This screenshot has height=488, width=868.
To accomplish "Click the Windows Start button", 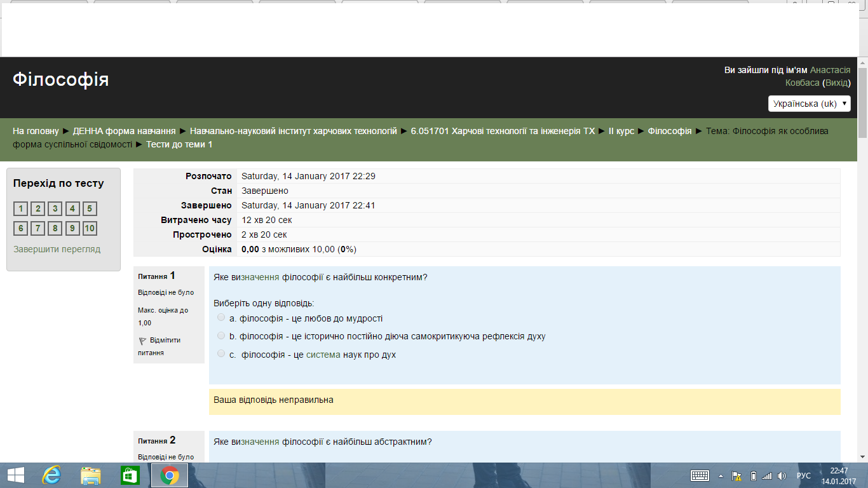I will (x=15, y=475).
